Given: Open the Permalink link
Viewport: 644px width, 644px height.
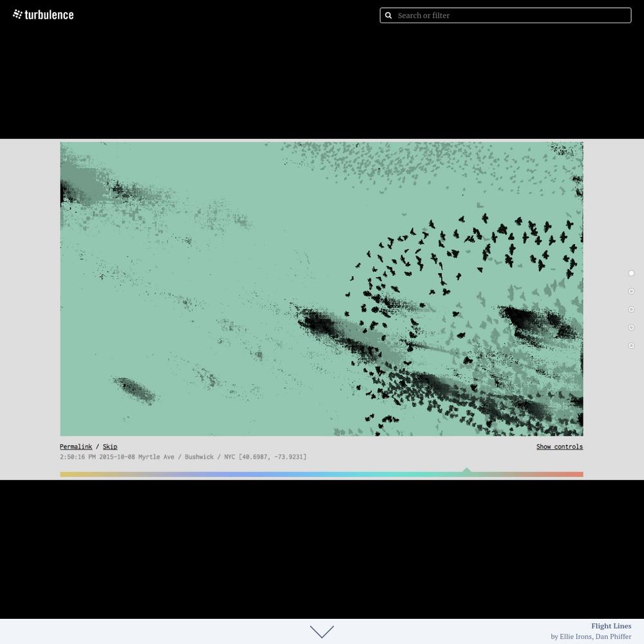Looking at the screenshot, I should [x=76, y=446].
